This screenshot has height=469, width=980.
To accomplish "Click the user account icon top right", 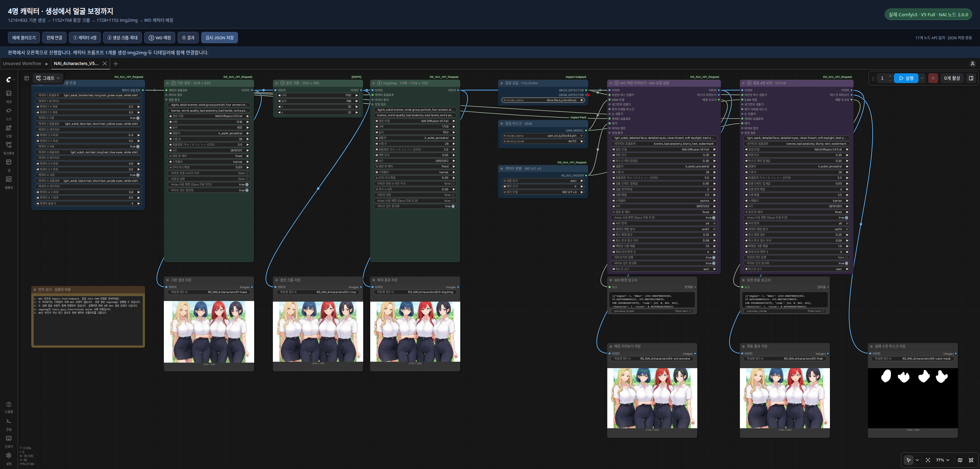I will [972, 63].
